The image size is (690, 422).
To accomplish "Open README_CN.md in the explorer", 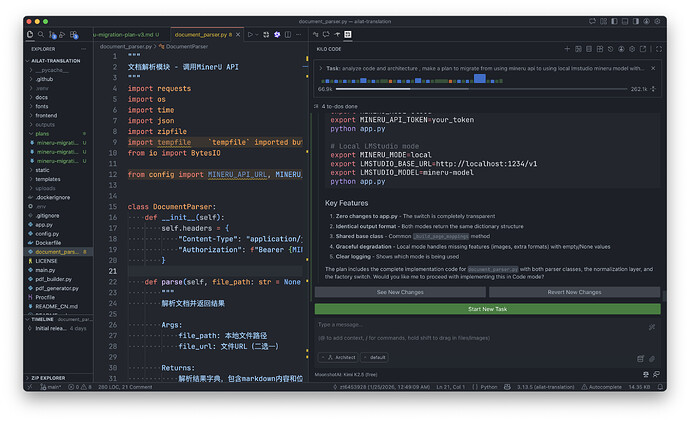I will (x=56, y=306).
